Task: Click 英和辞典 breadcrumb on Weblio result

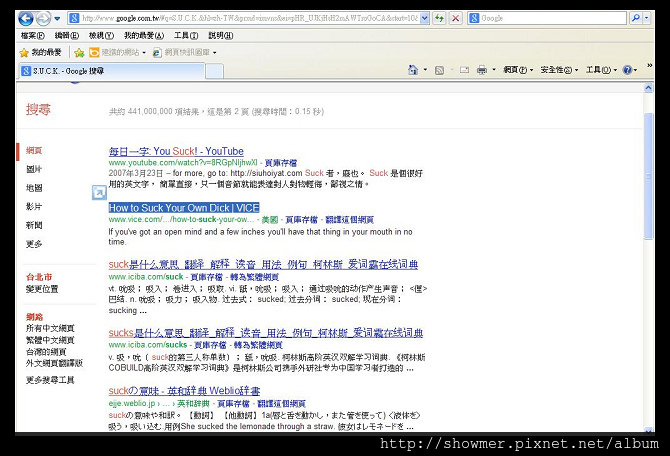Action: pyautogui.click(x=194, y=403)
